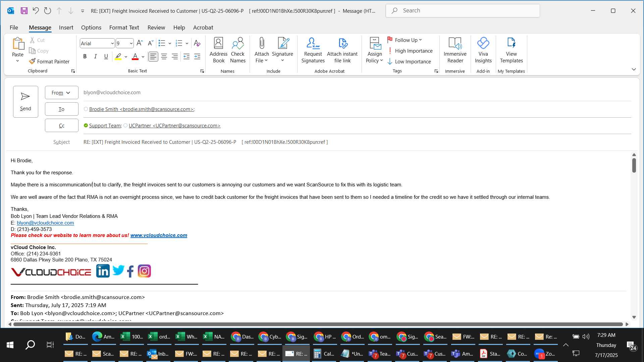Screen dimensions: 644x362
Task: Toggle bold formatting
Action: coord(85,56)
